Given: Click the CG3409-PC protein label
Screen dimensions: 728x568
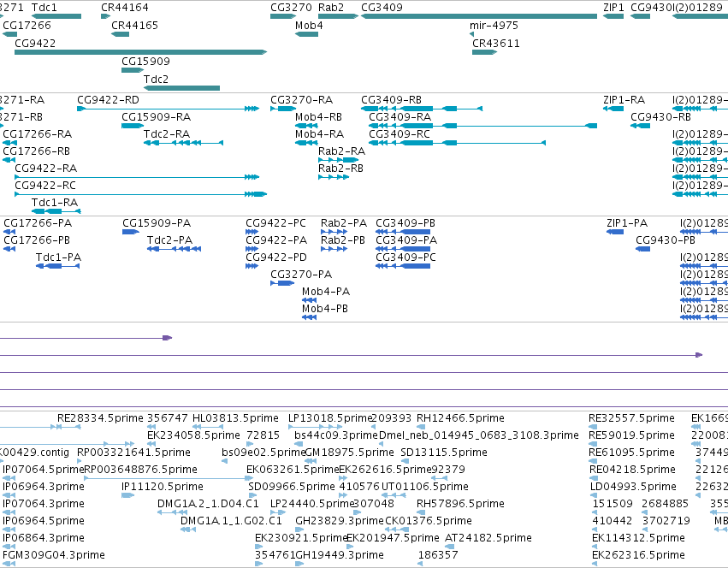Looking at the screenshot, I should (405, 257).
